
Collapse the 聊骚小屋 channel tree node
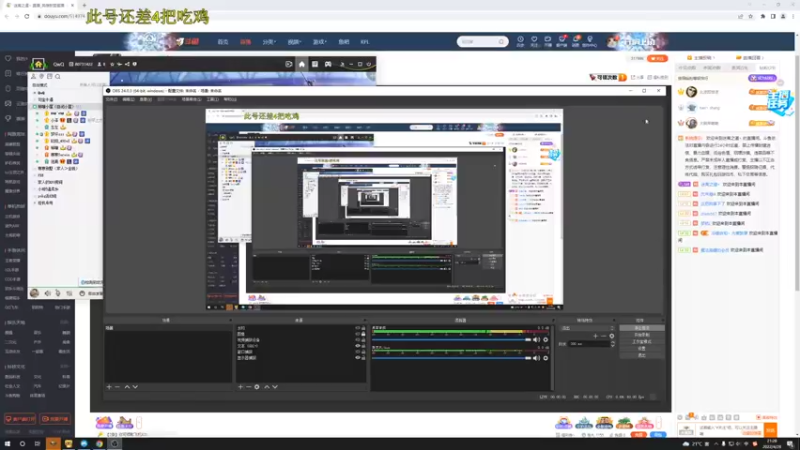(x=35, y=107)
